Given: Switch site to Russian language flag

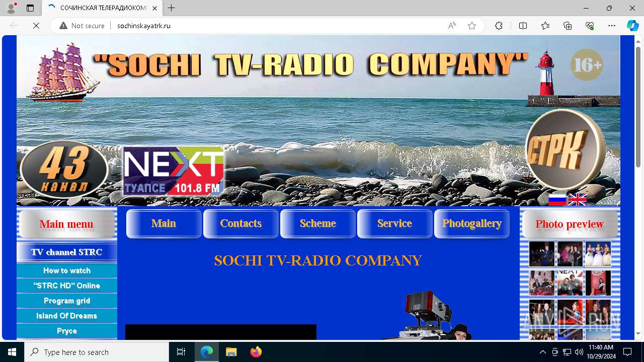Looking at the screenshot, I should click(x=557, y=200).
